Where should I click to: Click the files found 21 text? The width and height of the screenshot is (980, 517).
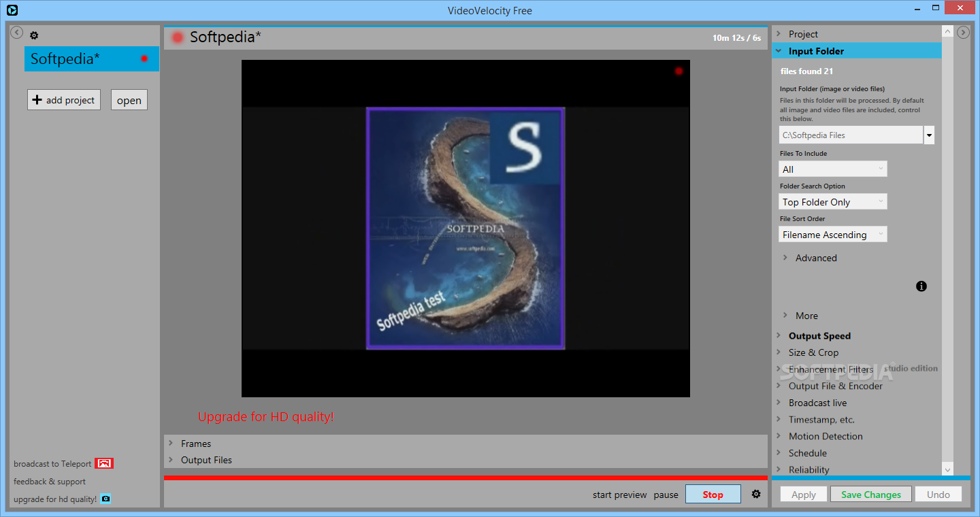point(807,71)
